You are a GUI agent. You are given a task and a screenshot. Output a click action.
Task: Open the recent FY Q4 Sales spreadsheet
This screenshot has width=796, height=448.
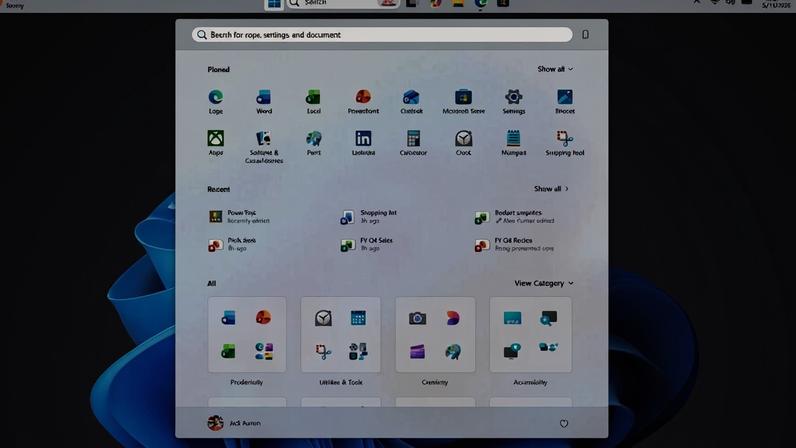tap(367, 245)
